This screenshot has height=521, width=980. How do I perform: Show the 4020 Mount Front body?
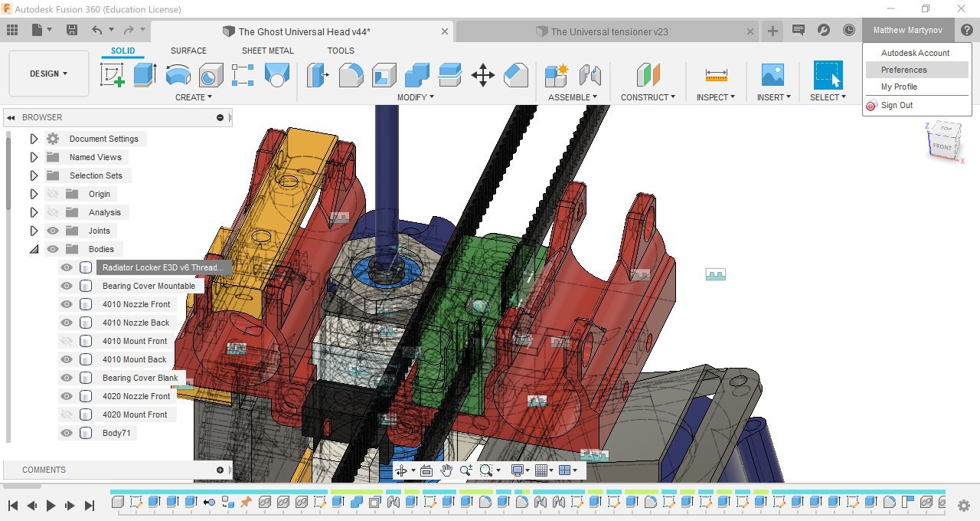67,415
